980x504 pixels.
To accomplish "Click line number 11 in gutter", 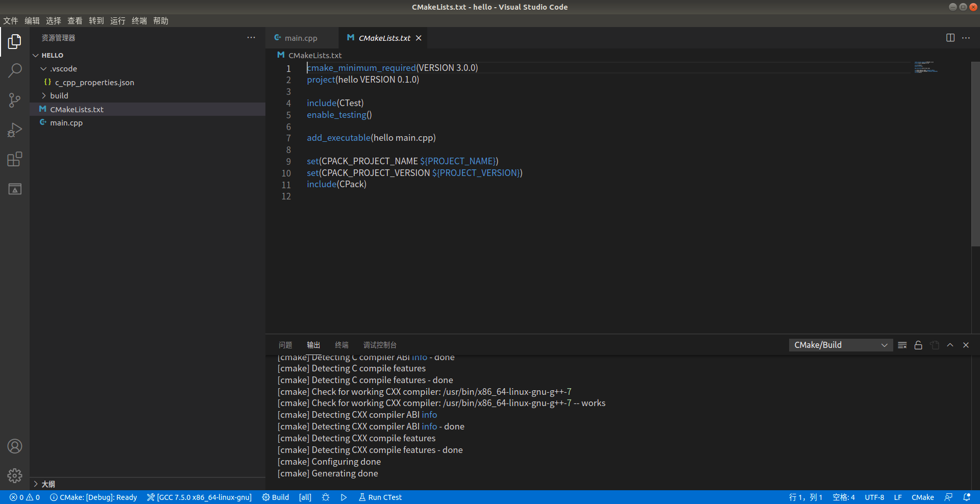I will click(286, 185).
